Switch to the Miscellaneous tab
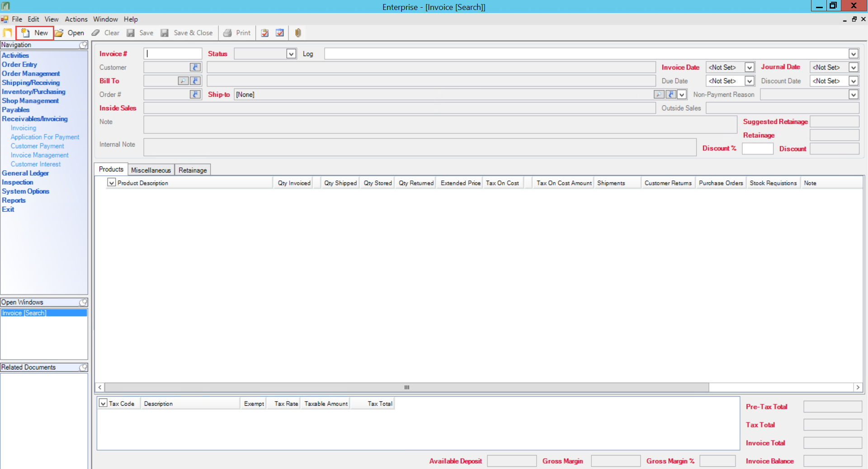This screenshot has height=469, width=868. pyautogui.click(x=151, y=170)
